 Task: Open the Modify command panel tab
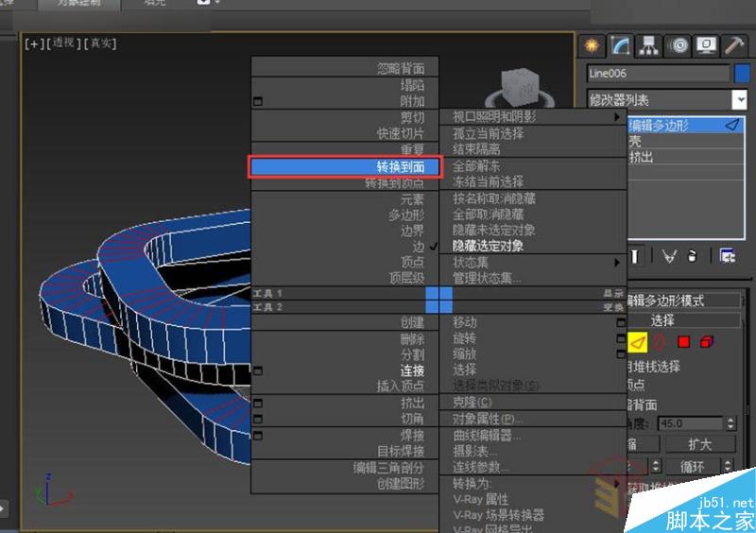[x=620, y=45]
